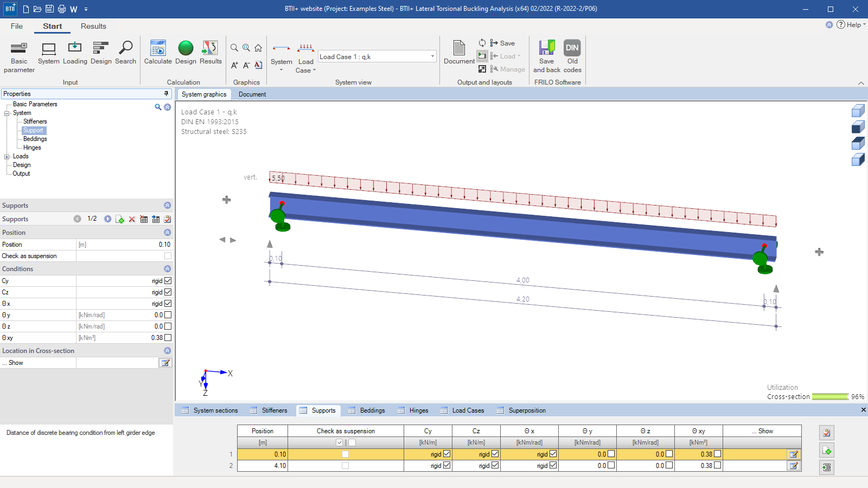The image size is (868, 488).
Task: Open the Superposition bottom tab
Action: (521, 410)
